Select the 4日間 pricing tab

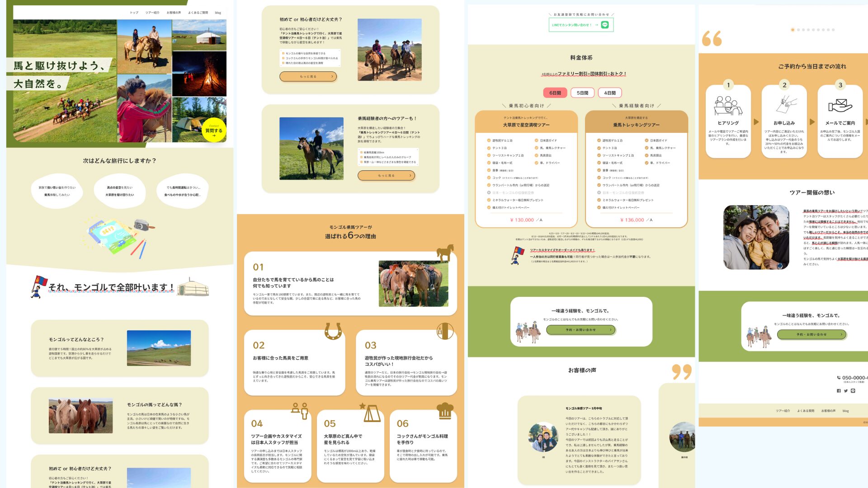pos(610,93)
